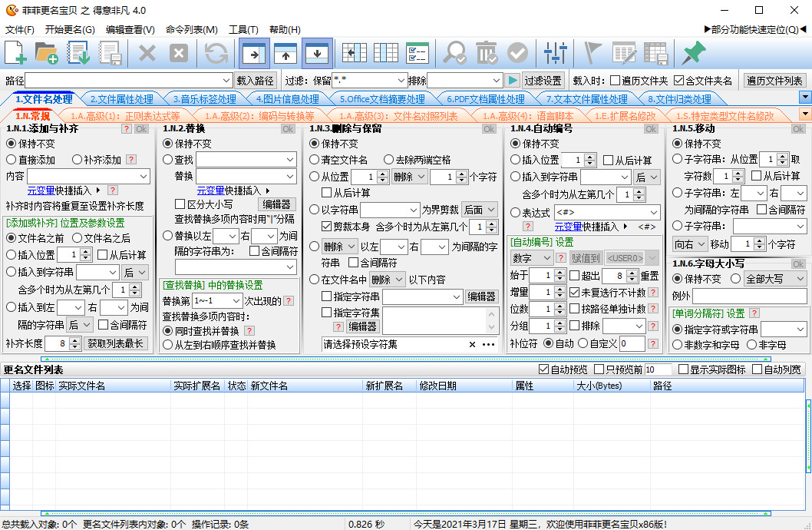The image size is (812, 530).
Task: Switch to 2.文件属性处理 tab
Action: (122, 99)
